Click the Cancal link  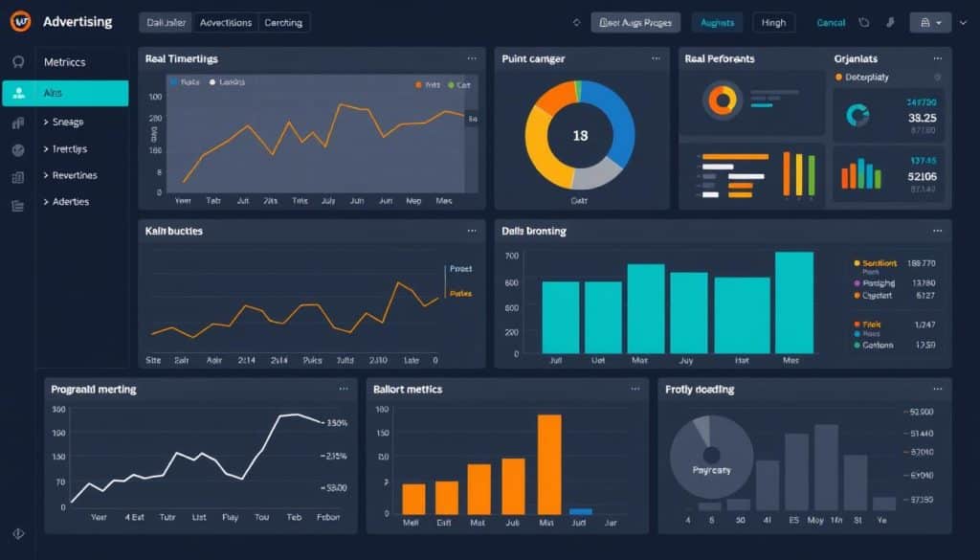(x=831, y=23)
